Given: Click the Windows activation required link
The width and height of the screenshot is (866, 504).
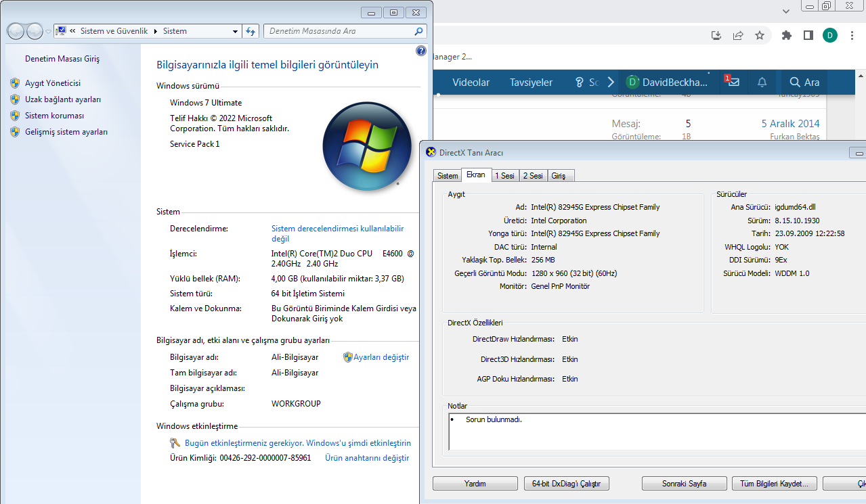Looking at the screenshot, I should click(298, 443).
